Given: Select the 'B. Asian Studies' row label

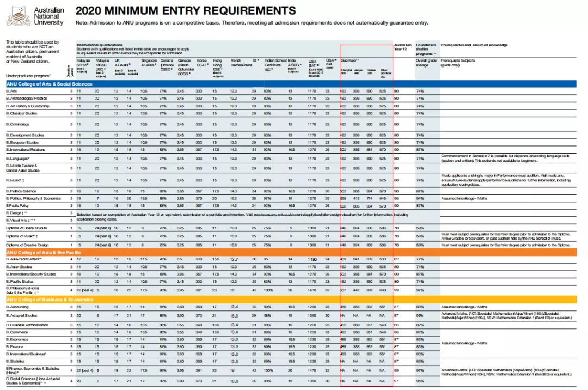Looking at the screenshot, I should tap(19, 267).
